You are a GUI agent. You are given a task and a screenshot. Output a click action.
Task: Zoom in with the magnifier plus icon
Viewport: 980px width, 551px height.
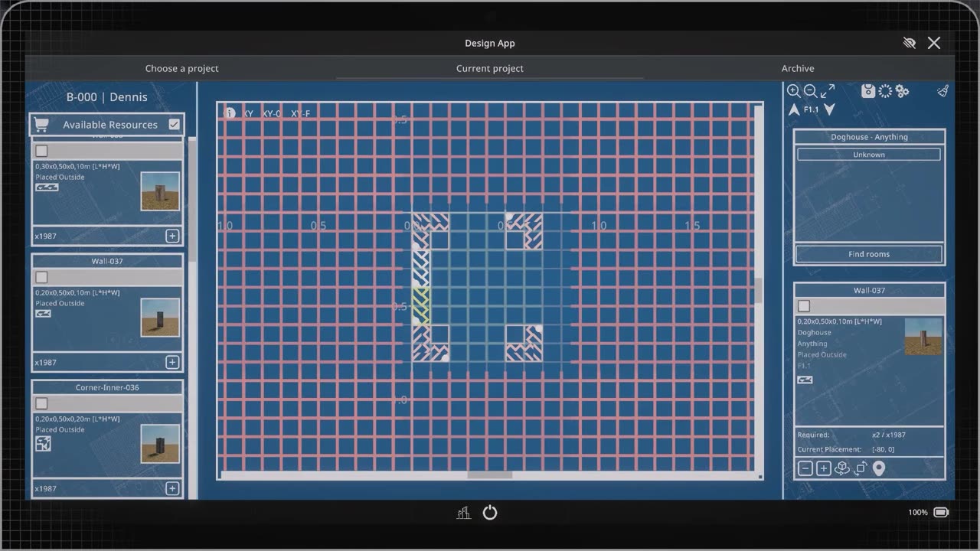point(794,91)
